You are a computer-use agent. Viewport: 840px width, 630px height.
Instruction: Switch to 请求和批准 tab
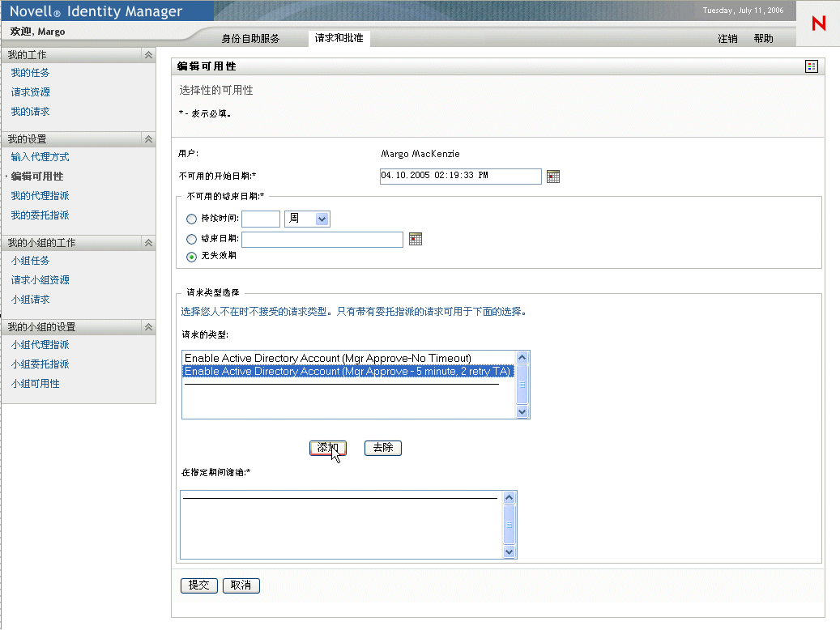(x=339, y=38)
